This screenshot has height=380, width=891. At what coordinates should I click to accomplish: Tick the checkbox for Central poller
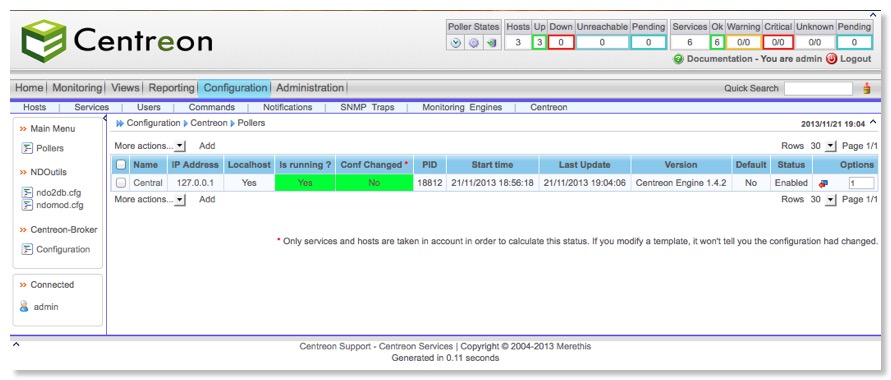(x=120, y=183)
